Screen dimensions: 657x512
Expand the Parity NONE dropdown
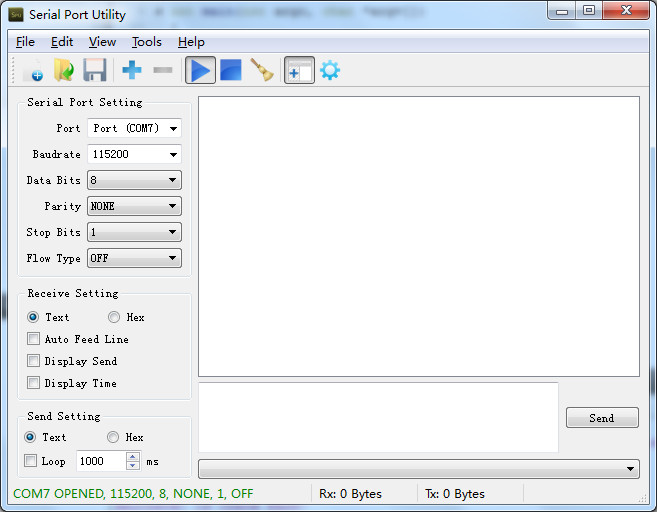click(x=135, y=206)
